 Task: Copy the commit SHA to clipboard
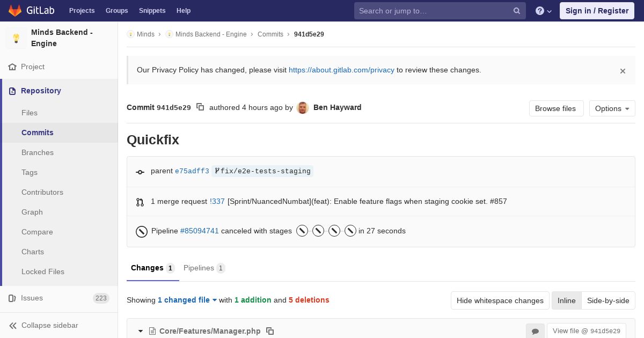tap(200, 107)
